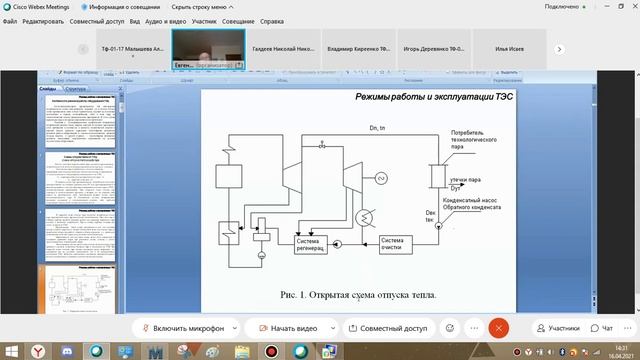Collapse menu bar via Скрыть строку меню
Screen dimensions: 640x360
(x=202, y=7)
